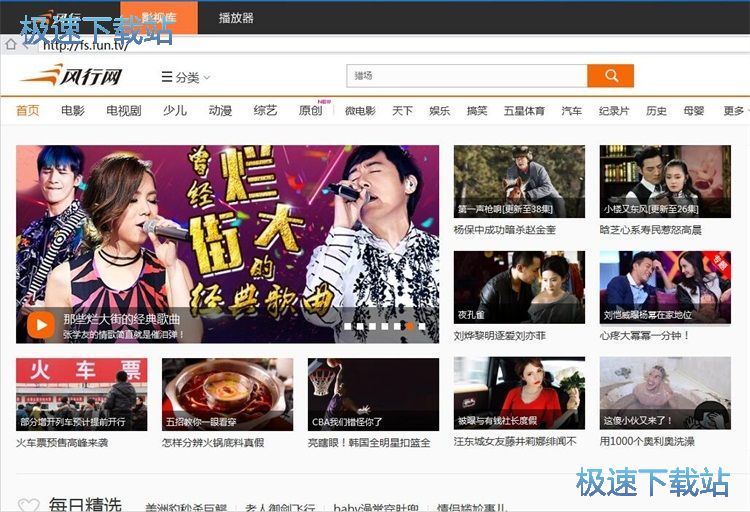The image size is (750, 512).
Task: Open the 被曝与有钱社长度假 thumbnail
Action: pos(519,393)
